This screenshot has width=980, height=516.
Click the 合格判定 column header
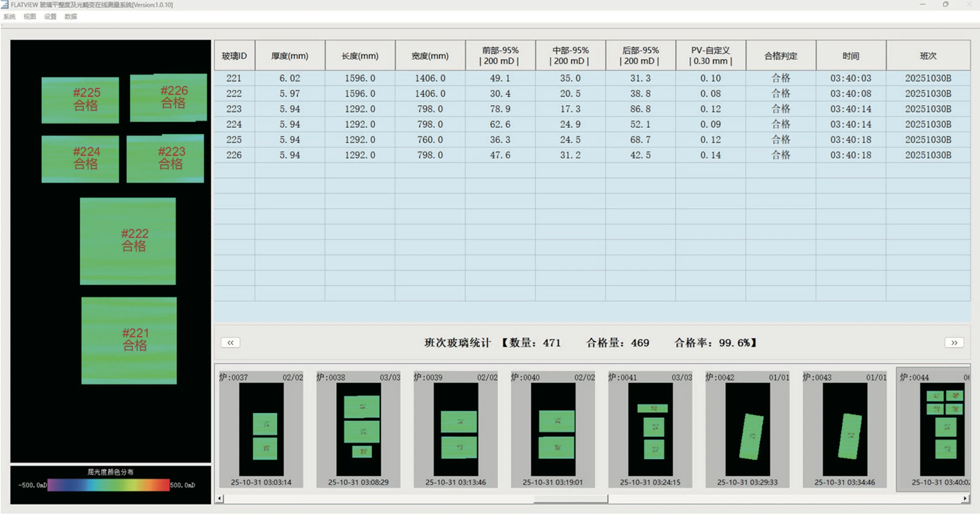pos(781,56)
